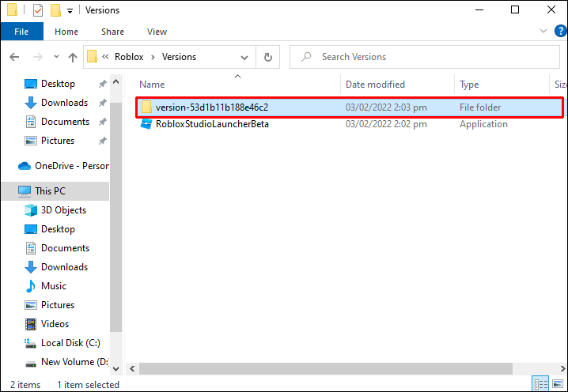Click the version folder's yellow folder icon
This screenshot has width=568, height=392.
tap(146, 107)
